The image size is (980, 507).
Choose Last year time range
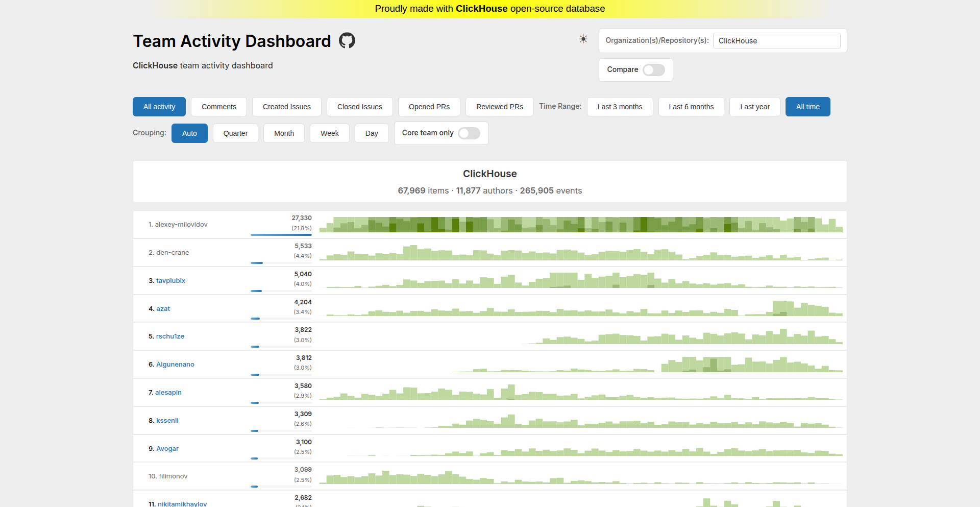(754, 107)
